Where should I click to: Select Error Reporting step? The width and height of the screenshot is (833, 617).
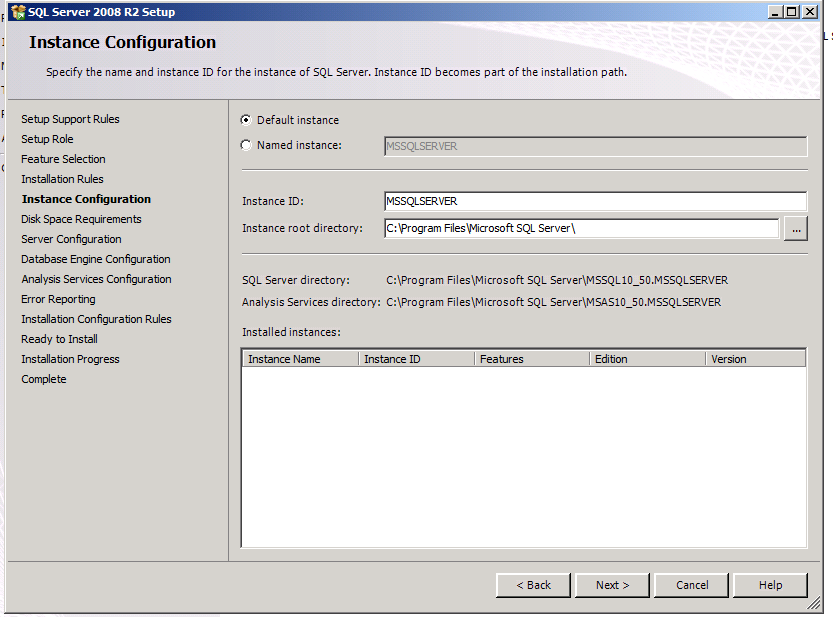(x=58, y=299)
